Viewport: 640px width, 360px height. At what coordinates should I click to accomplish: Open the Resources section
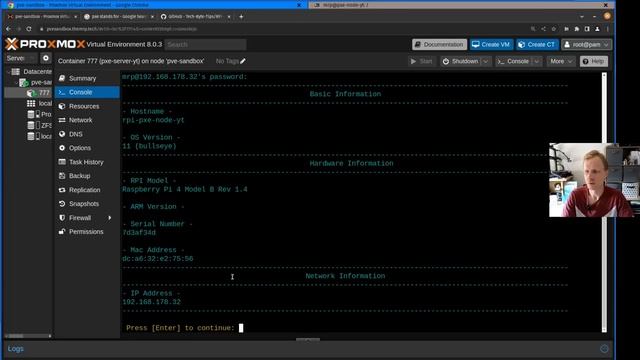[x=87, y=106]
